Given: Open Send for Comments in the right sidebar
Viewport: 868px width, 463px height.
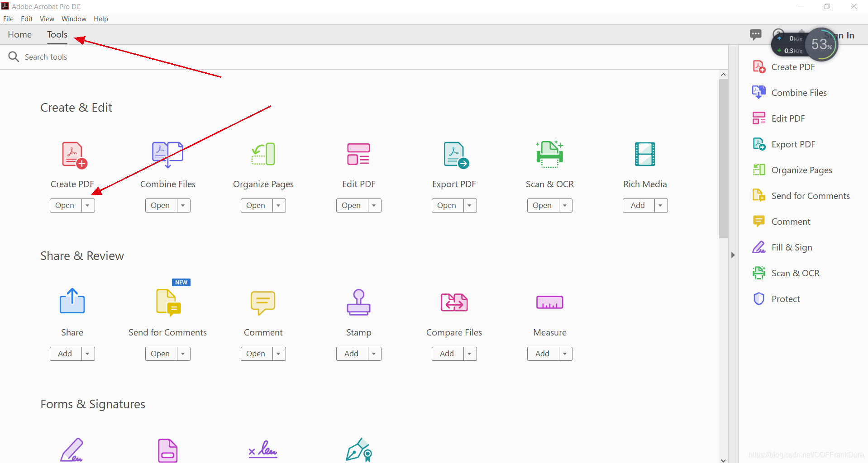Looking at the screenshot, I should click(x=802, y=196).
